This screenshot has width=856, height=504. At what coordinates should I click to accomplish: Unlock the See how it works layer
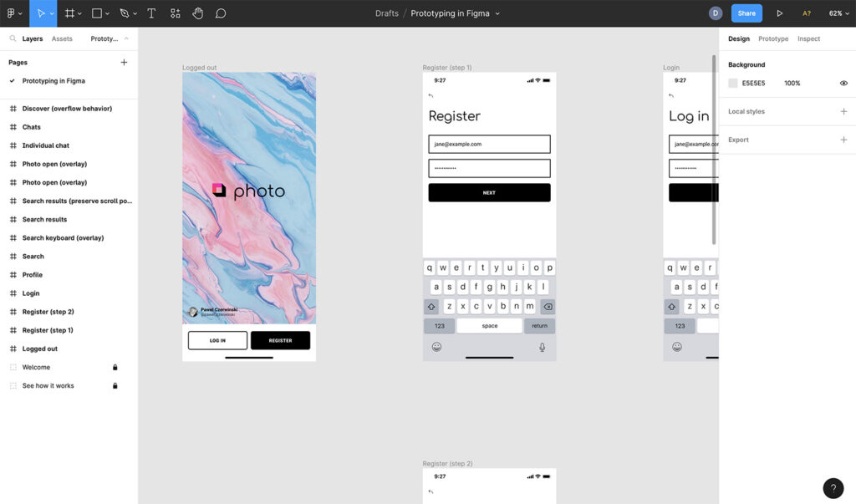(115, 386)
